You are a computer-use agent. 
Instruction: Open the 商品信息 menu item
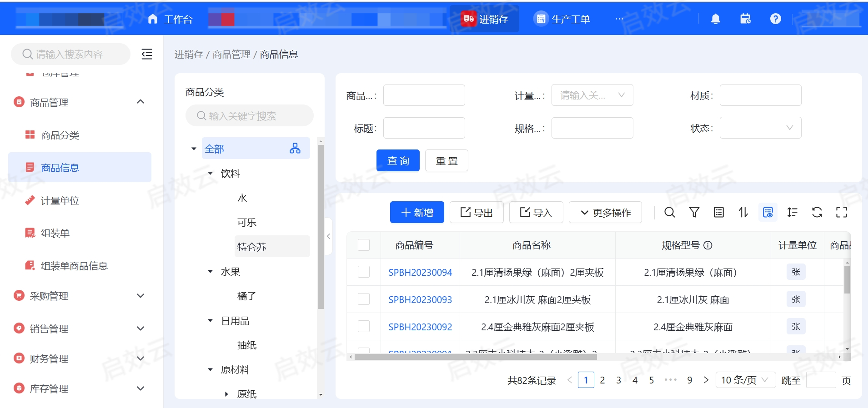80,167
